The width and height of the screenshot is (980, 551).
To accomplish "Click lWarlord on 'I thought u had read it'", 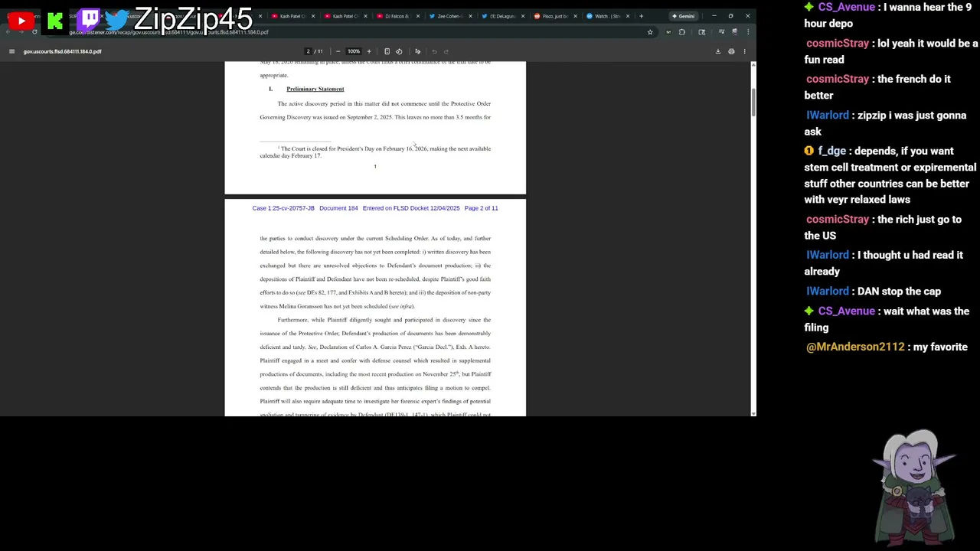I will [828, 256].
